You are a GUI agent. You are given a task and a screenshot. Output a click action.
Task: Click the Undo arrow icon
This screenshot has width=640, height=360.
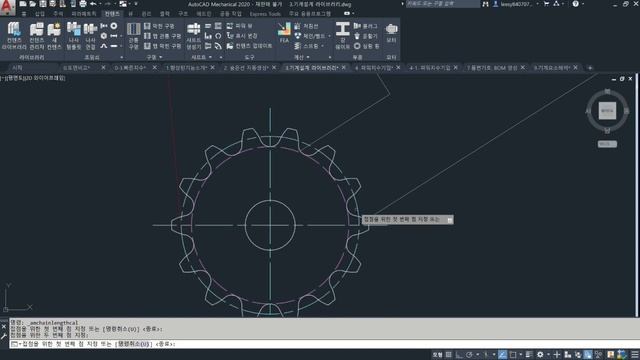pos(93,4)
